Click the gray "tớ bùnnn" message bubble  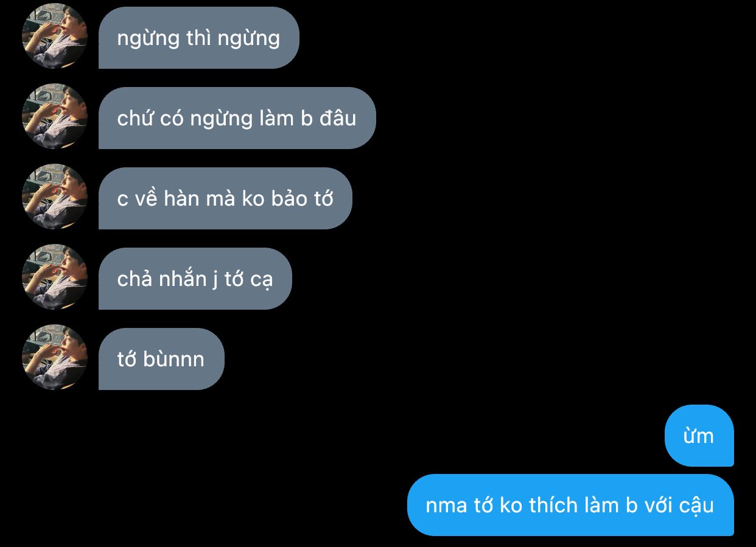click(161, 359)
